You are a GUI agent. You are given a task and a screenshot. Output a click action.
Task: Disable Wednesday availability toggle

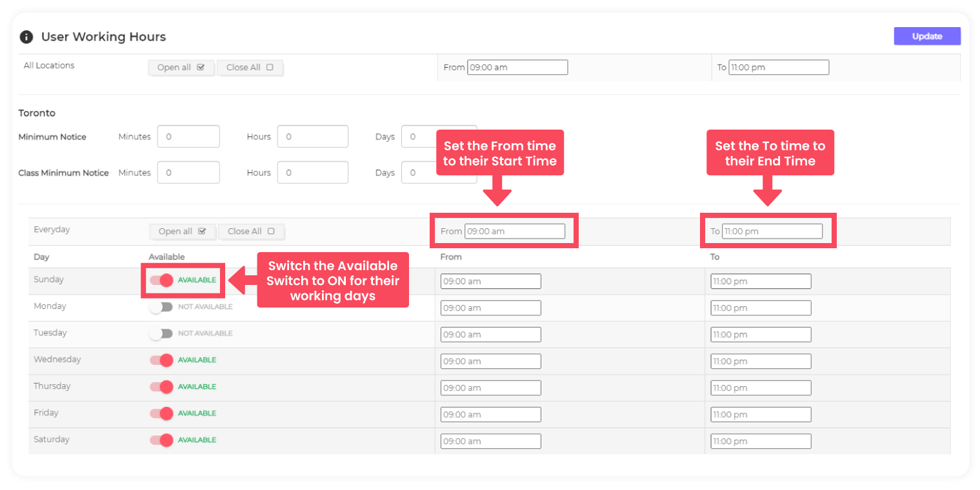(x=161, y=360)
